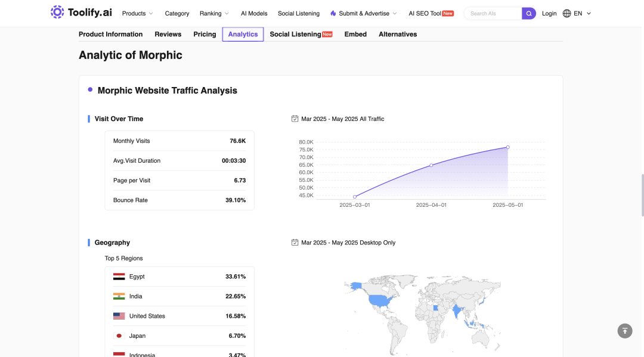Click the Page per Visit value 6.73
Image resolution: width=644 pixels, height=357 pixels.
click(x=240, y=180)
